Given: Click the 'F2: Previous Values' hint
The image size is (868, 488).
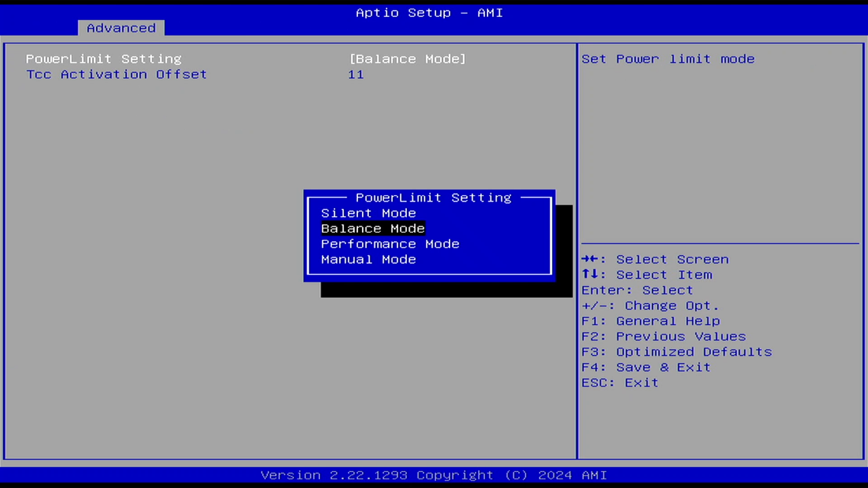Looking at the screenshot, I should [x=664, y=337].
